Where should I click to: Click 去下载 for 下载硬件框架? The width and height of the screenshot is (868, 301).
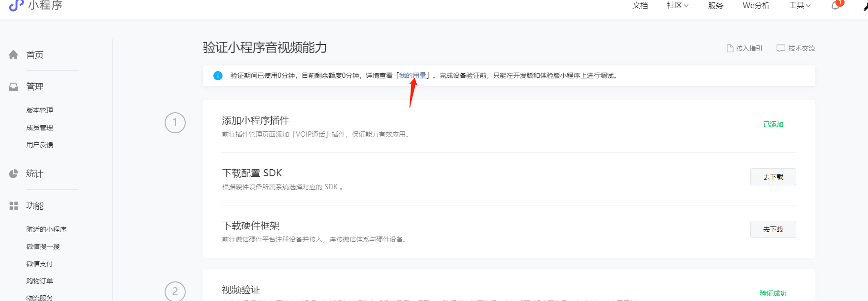click(773, 229)
